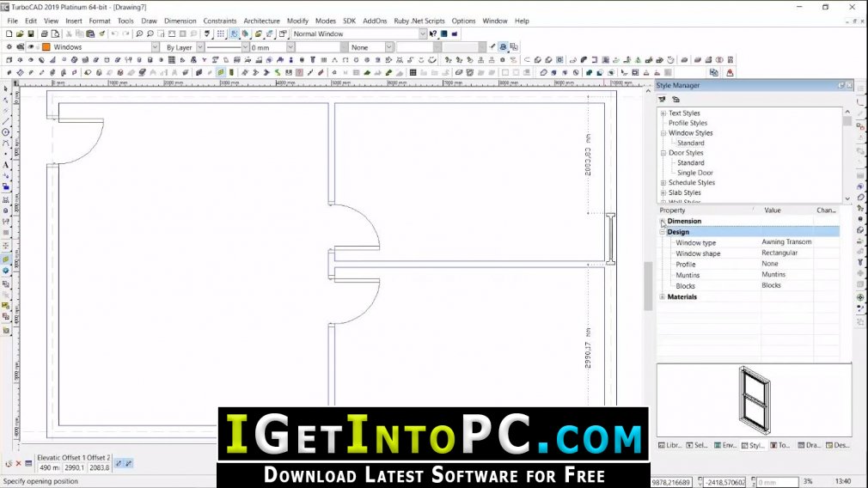868x488 pixels.
Task: Select the Text tool 'A' in the left toolbar
Action: 5,165
